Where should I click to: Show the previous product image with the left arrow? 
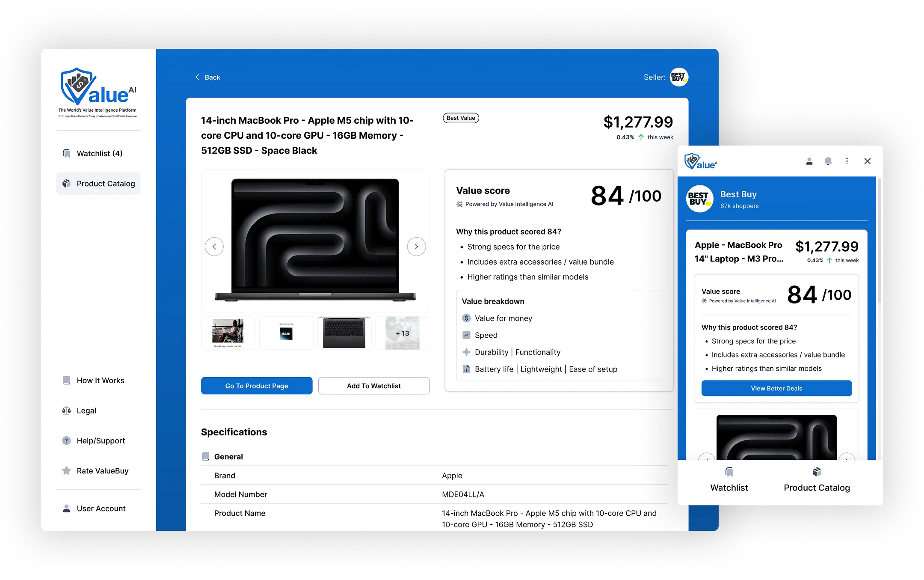[x=214, y=247]
